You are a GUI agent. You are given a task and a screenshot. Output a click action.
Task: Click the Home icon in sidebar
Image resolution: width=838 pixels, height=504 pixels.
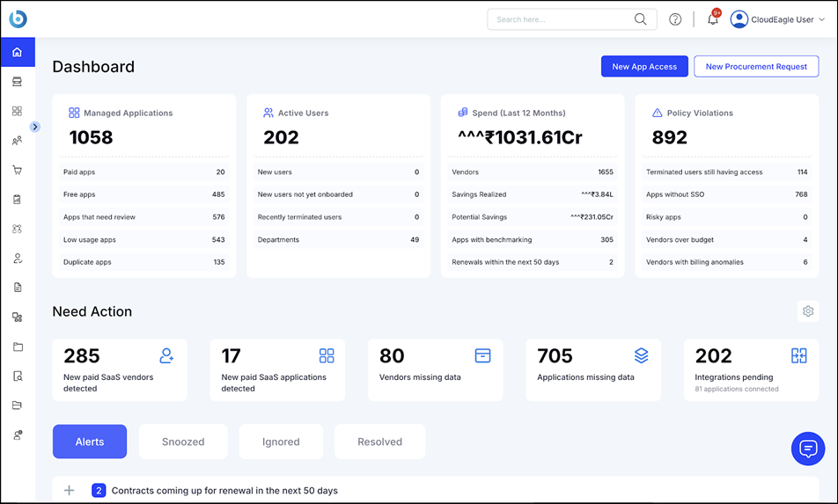point(17,53)
